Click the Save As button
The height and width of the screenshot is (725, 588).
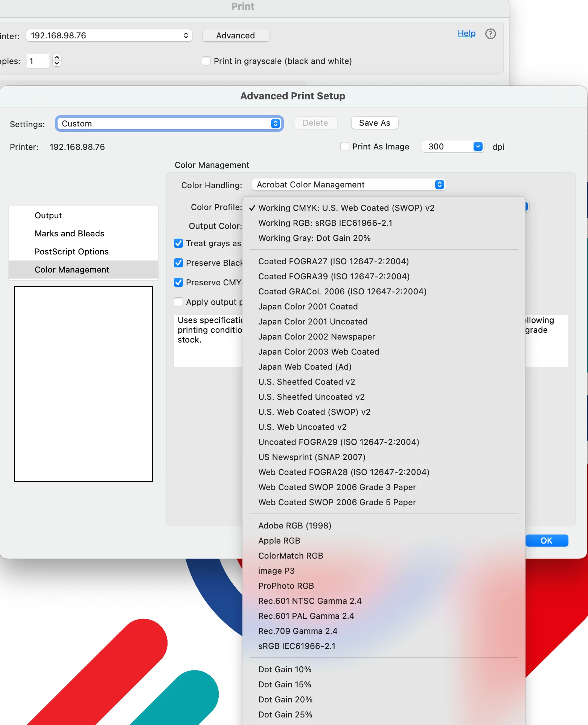click(x=375, y=123)
